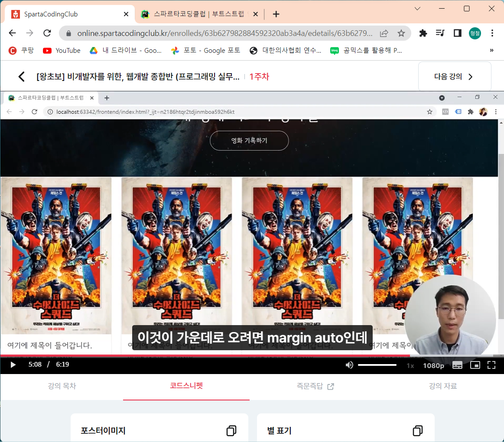
Task: Open the 강의 자료 tab
Action: pos(442,386)
